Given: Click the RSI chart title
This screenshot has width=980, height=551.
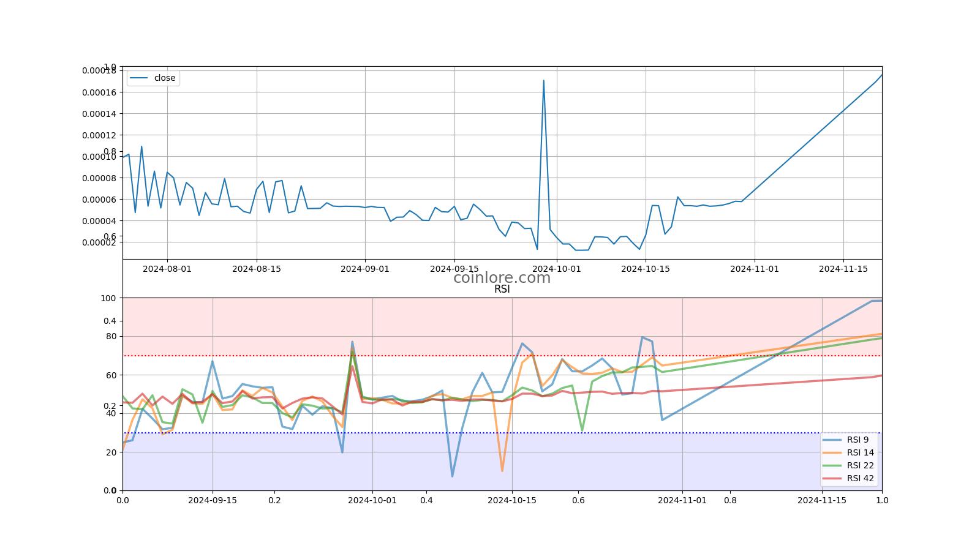Looking at the screenshot, I should coord(502,289).
